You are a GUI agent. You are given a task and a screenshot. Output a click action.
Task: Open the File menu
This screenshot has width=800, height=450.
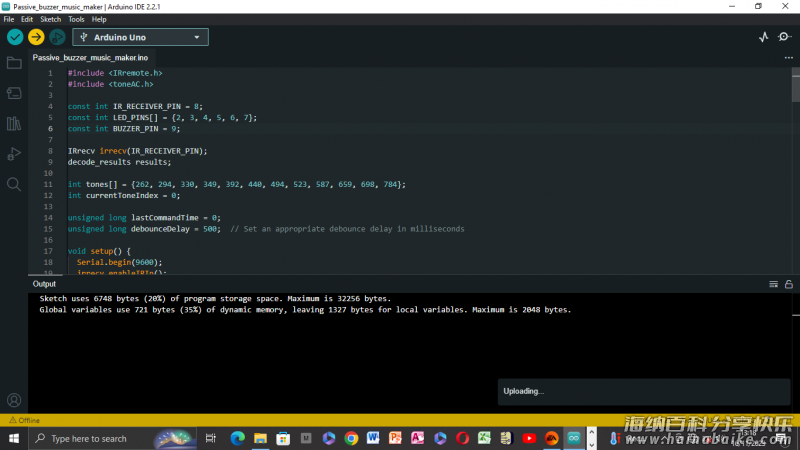[9, 19]
